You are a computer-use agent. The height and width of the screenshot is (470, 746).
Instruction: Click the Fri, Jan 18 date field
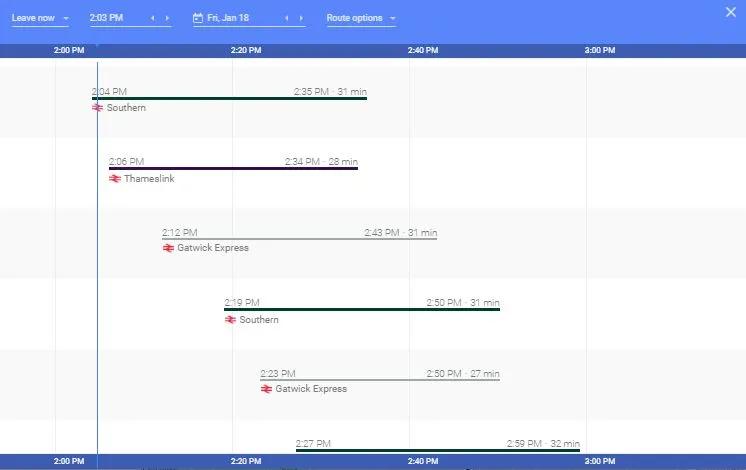point(228,18)
